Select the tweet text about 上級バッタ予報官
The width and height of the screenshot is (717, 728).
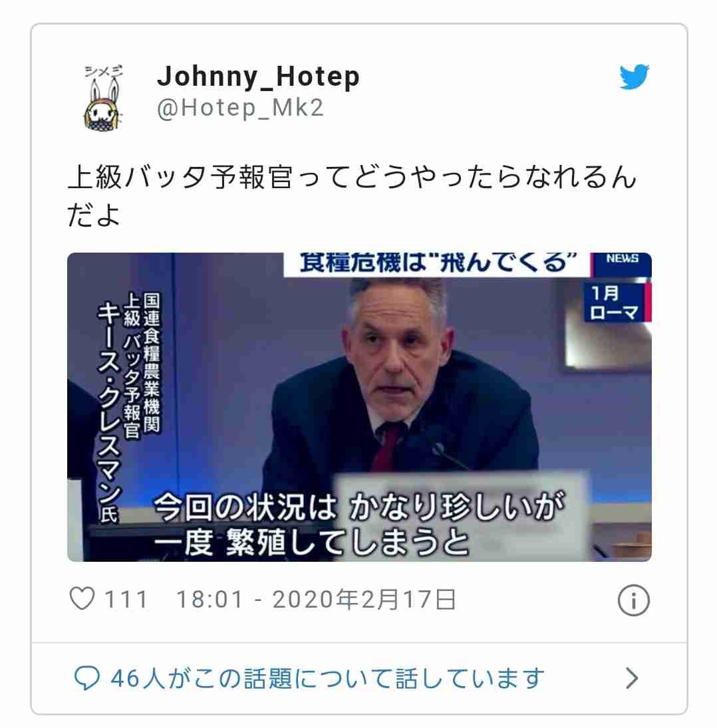click(x=352, y=195)
